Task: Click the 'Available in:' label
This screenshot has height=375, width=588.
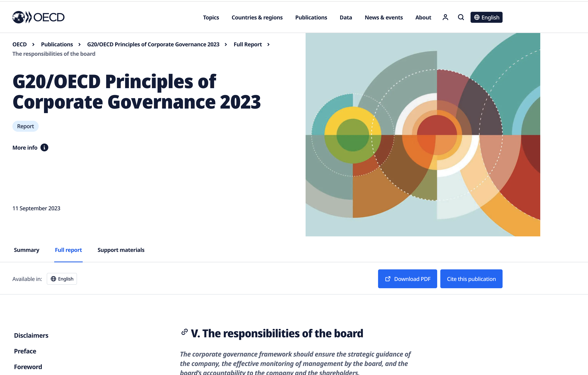Action: click(x=27, y=279)
